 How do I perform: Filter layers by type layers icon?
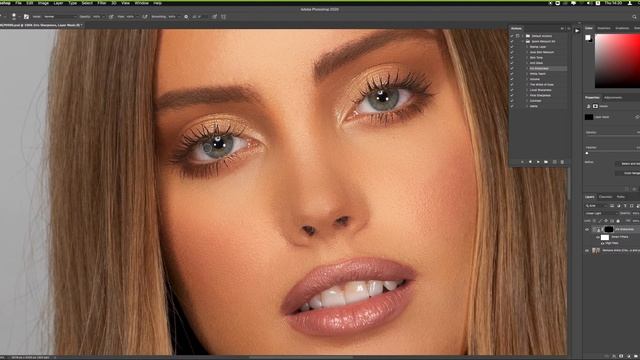click(x=625, y=206)
